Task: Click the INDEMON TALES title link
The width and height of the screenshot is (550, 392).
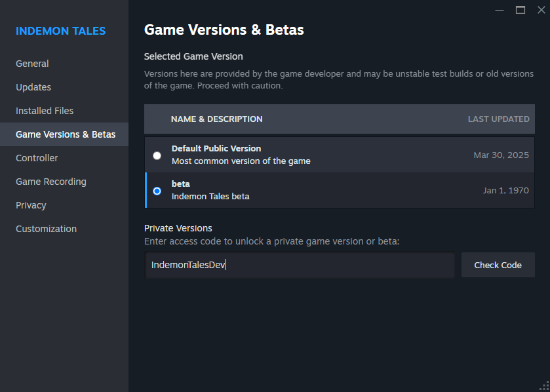Action: [61, 31]
